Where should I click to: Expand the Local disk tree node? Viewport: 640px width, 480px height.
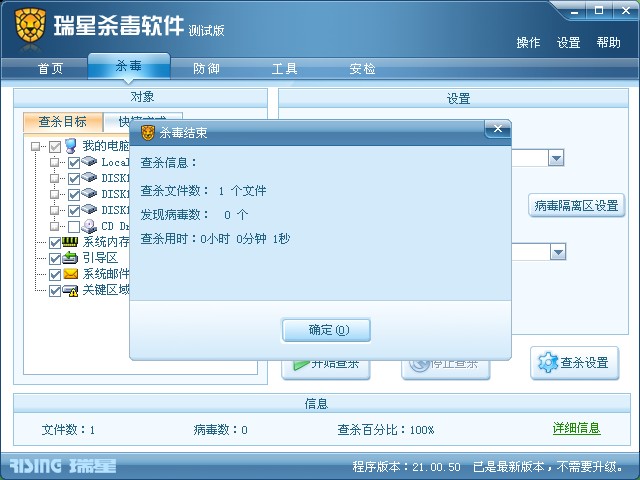click(x=54, y=162)
